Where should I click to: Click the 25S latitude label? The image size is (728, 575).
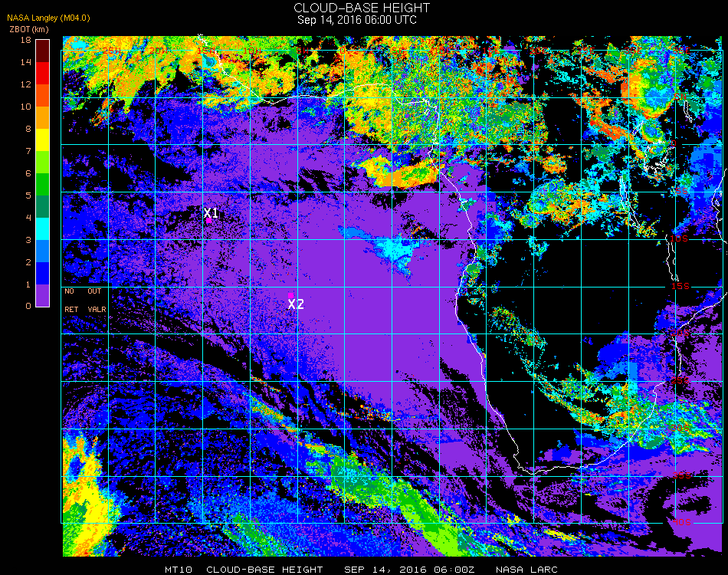click(x=680, y=381)
